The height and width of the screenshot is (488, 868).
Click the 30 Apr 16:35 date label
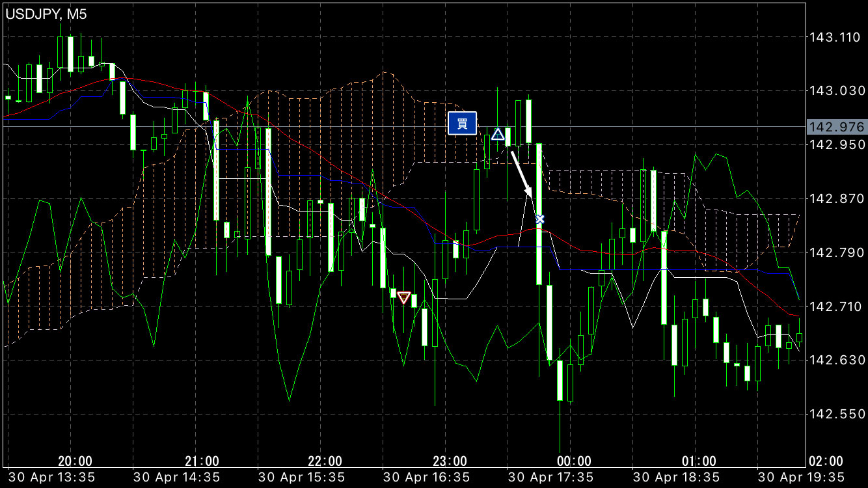pos(426,478)
